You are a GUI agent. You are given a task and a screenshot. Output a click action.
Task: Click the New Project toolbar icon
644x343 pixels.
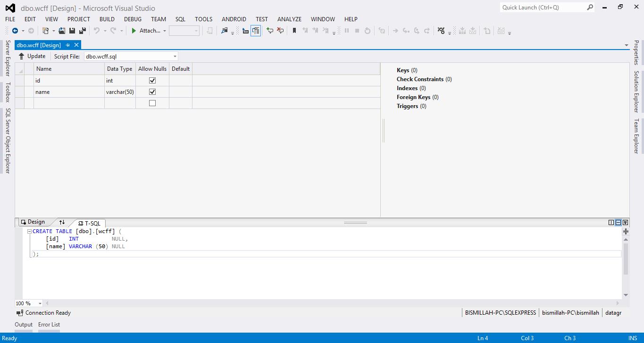pyautogui.click(x=45, y=31)
